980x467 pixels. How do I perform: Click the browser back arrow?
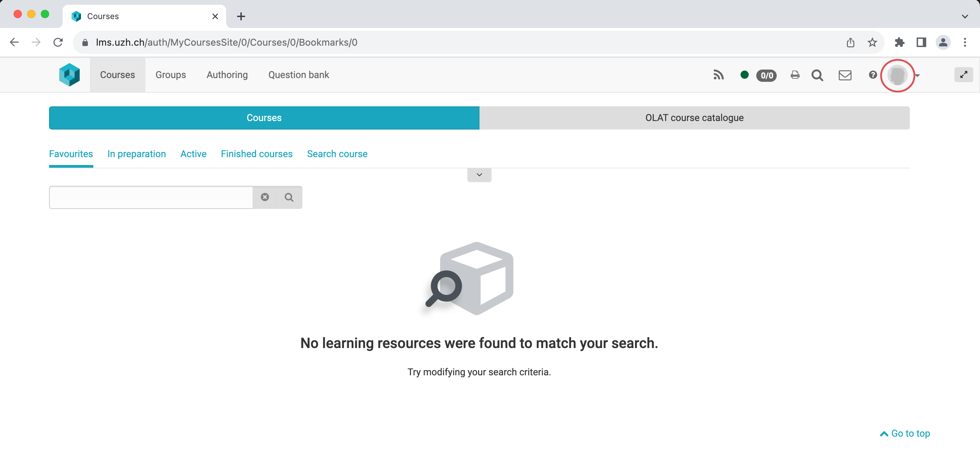coord(14,42)
